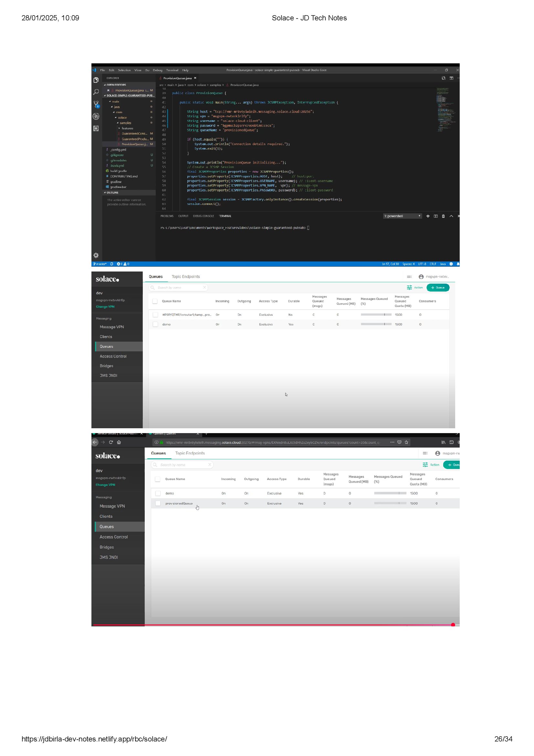Click the kill terminal trash icon
534x756 pixels.
click(443, 216)
